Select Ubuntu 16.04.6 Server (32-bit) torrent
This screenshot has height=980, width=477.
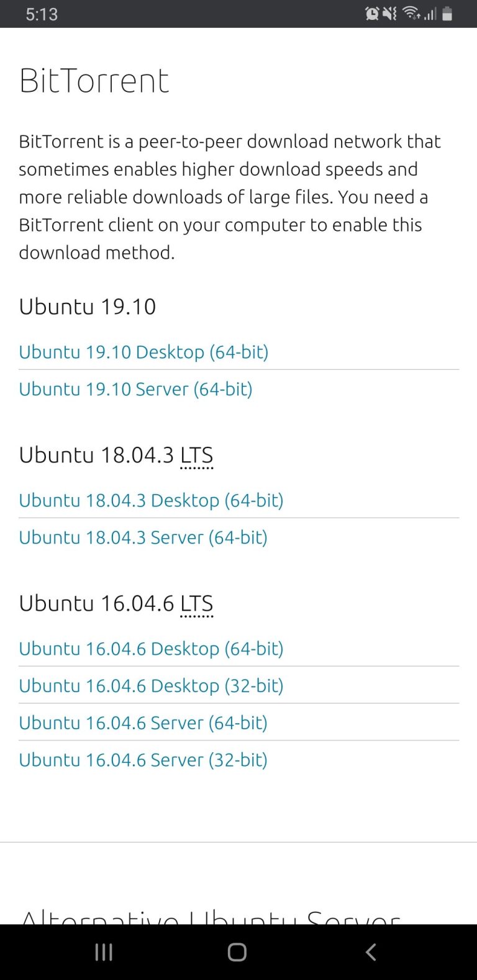pyautogui.click(x=143, y=760)
